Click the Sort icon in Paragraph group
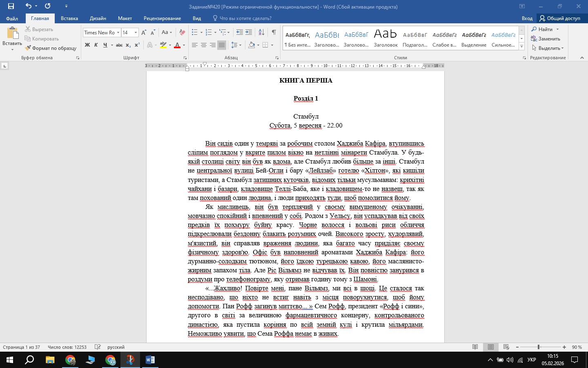The image size is (588, 368). [262, 32]
